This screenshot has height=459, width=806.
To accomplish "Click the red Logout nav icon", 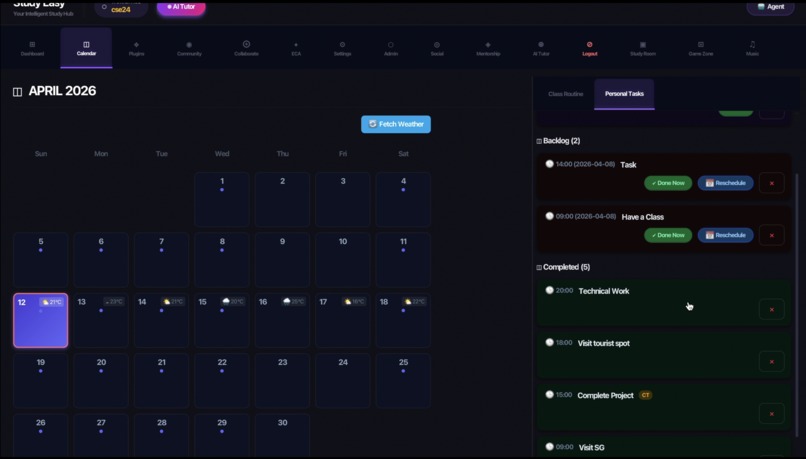I will (x=590, y=45).
